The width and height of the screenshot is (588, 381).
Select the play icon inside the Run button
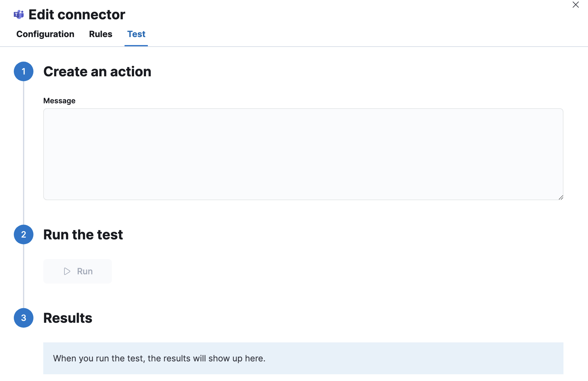pos(66,271)
